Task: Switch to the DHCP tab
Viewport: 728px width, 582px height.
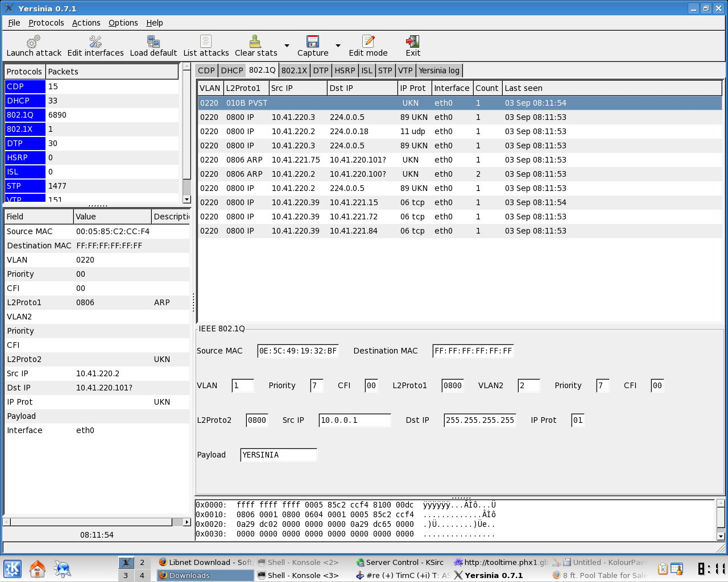Action: [x=232, y=70]
